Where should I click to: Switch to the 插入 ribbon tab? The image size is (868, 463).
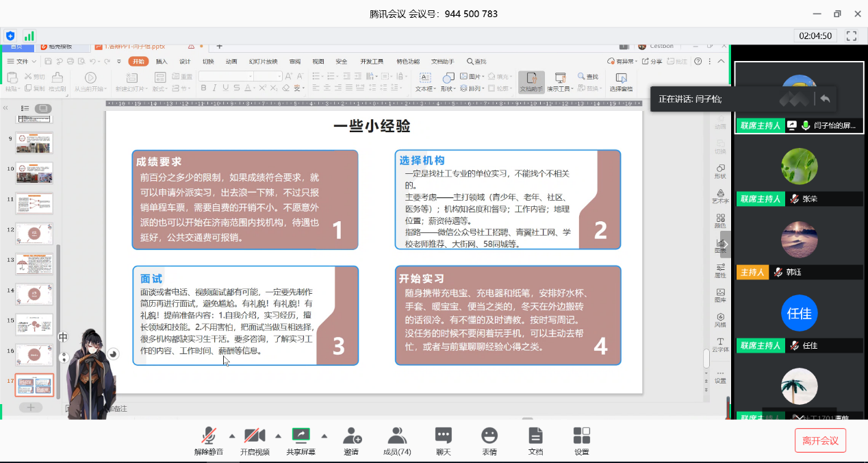pos(162,62)
